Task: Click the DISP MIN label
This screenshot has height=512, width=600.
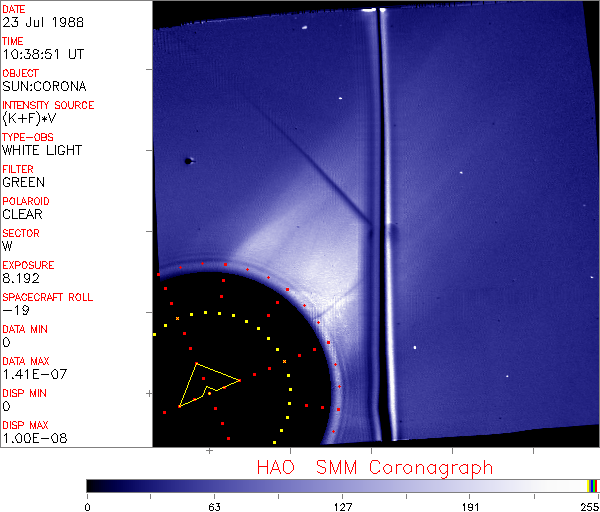Action: 24,393
